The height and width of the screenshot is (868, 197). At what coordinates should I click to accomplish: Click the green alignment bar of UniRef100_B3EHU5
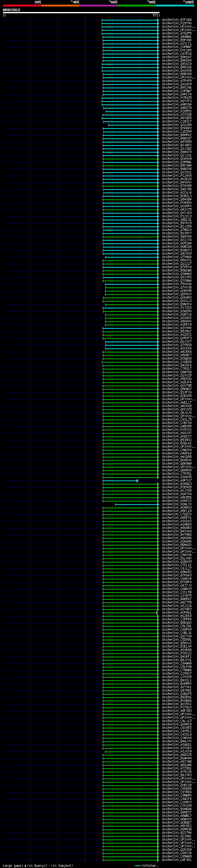click(x=131, y=487)
